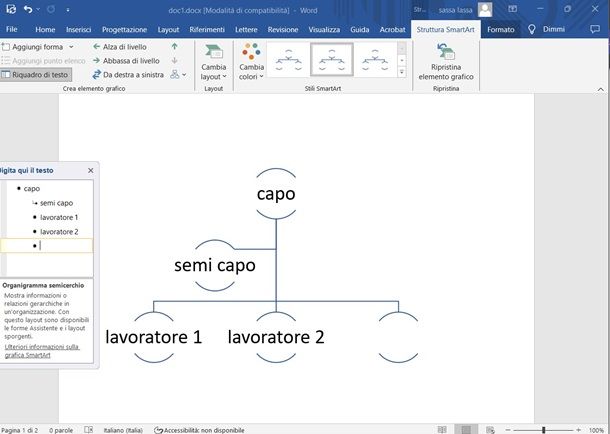
Task: Open the File tab
Action: (x=12, y=29)
